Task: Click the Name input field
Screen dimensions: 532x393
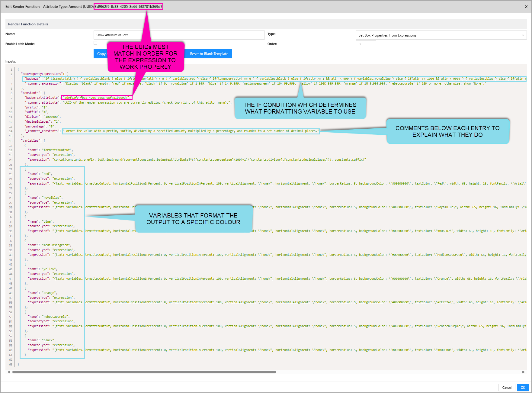Action: pos(179,35)
